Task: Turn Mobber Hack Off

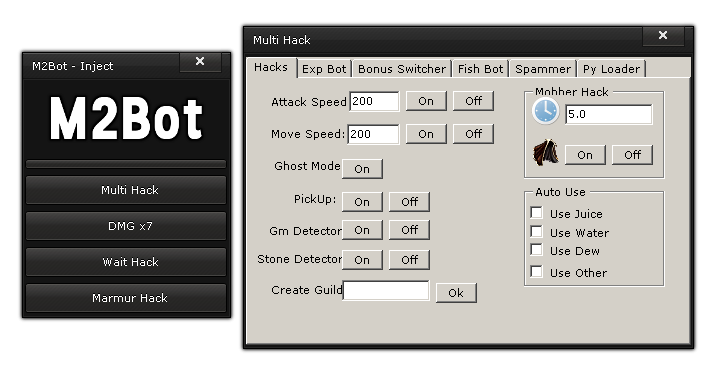Action: (x=633, y=155)
